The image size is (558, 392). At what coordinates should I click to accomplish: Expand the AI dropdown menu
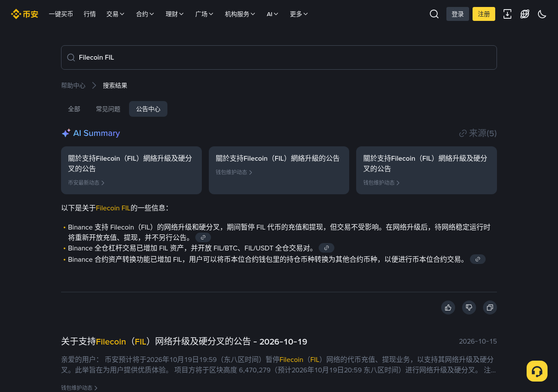(x=272, y=14)
